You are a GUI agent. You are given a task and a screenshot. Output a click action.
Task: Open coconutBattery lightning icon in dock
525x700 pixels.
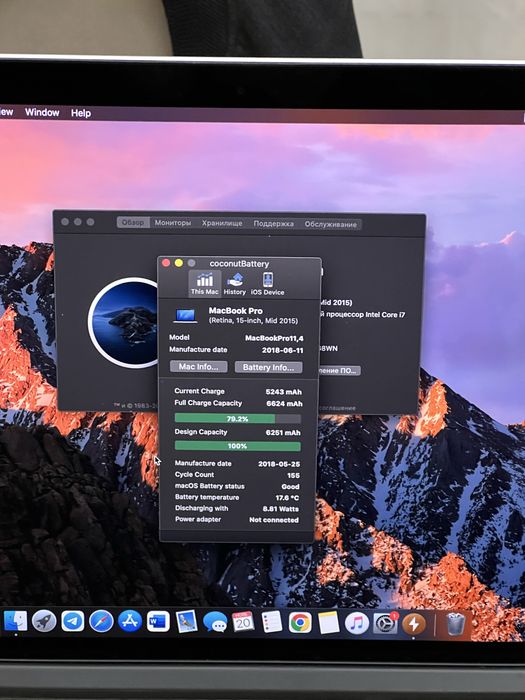tap(414, 624)
